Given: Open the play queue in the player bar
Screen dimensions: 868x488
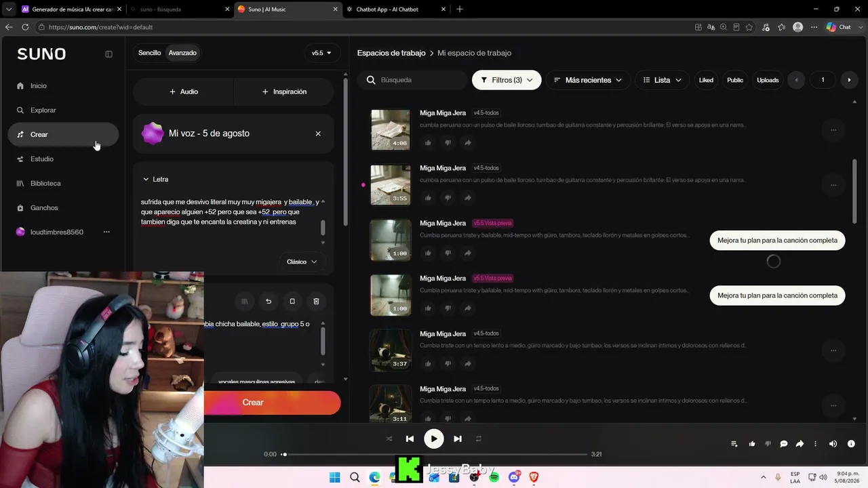Looking at the screenshot, I should pos(734,444).
